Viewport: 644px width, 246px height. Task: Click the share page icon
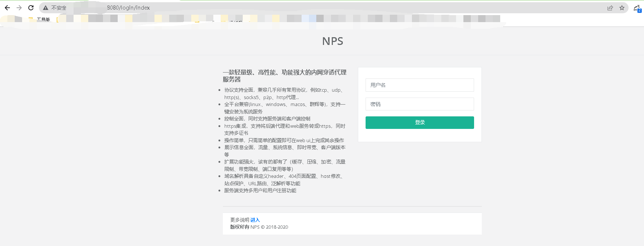pos(610,8)
